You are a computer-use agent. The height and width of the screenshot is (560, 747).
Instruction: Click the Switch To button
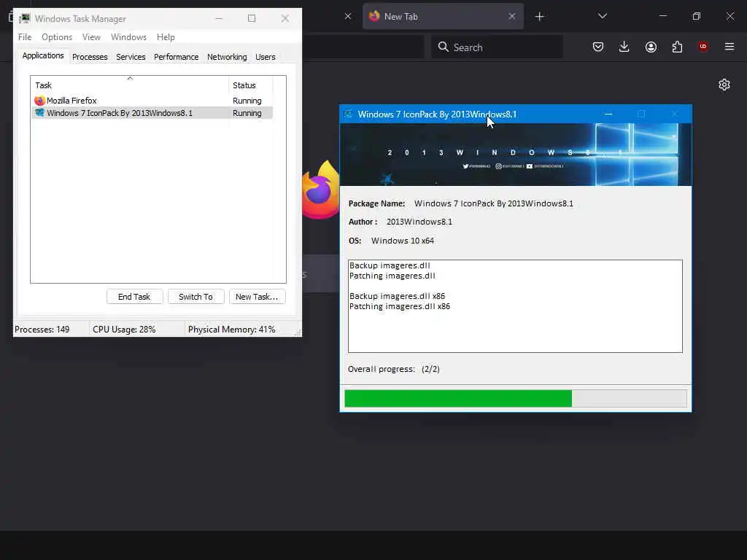point(196,297)
